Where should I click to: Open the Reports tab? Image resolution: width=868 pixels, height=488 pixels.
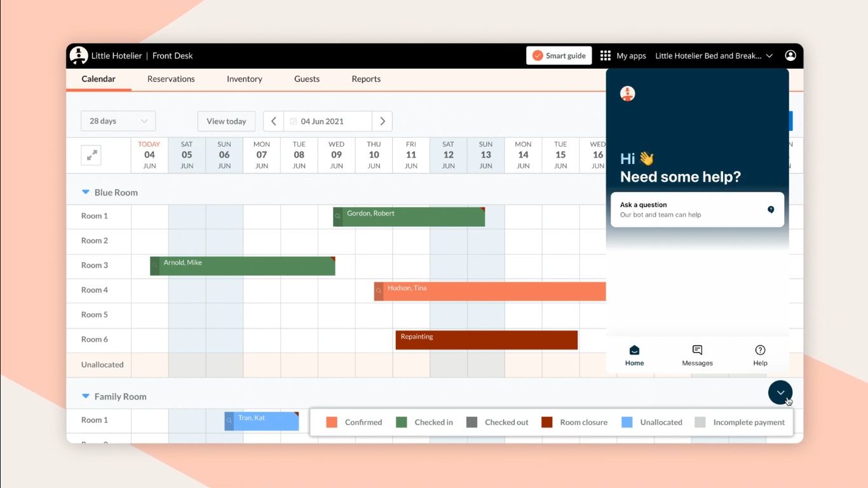pyautogui.click(x=366, y=79)
